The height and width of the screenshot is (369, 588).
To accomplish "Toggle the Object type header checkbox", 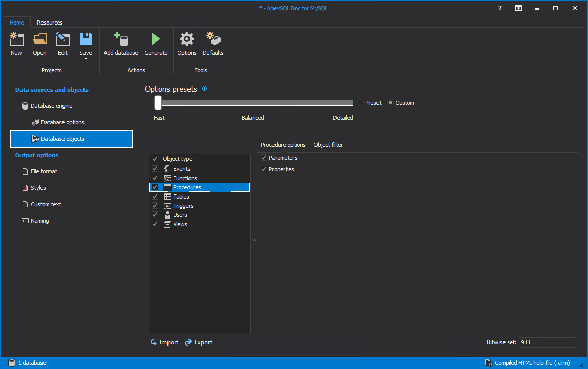I will (155, 159).
